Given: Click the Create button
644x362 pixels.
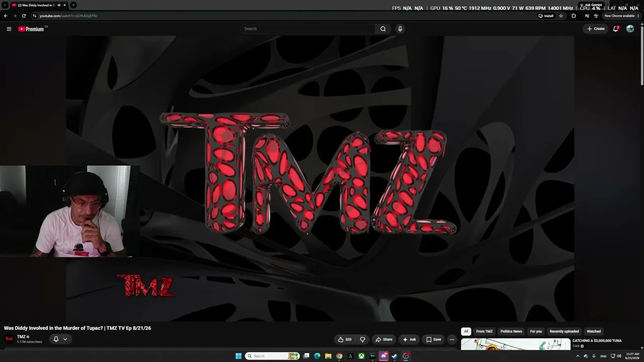Looking at the screenshot, I should [596, 29].
